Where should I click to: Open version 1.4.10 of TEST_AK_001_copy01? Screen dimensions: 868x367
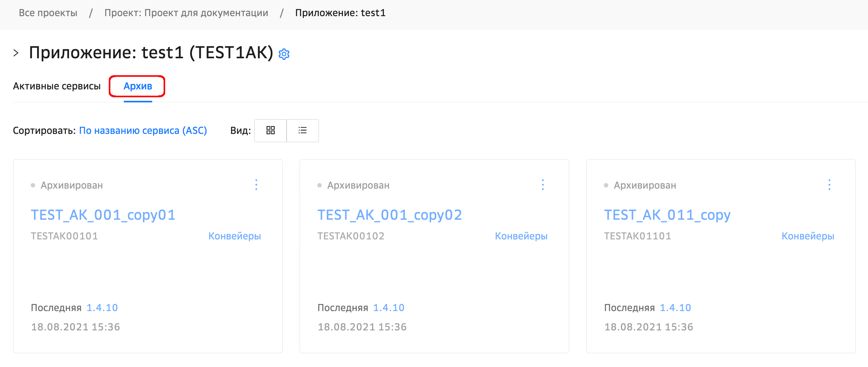(102, 308)
